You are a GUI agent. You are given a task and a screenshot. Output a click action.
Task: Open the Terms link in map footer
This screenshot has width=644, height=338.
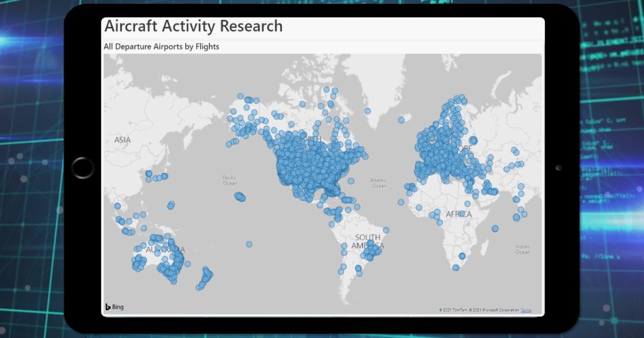click(525, 310)
